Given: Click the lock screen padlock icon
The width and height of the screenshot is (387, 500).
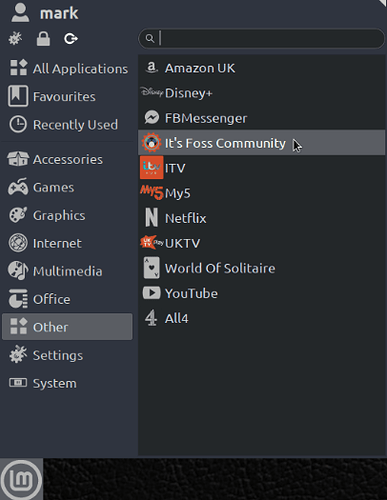Looking at the screenshot, I should click(43, 39).
